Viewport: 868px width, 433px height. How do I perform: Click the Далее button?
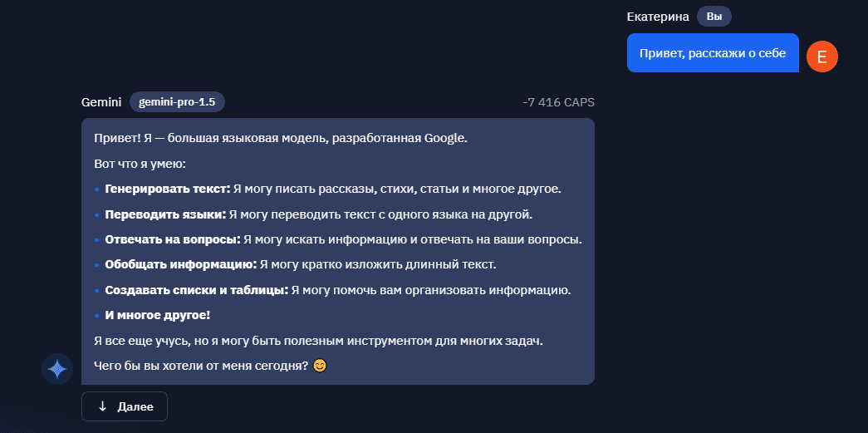125,406
